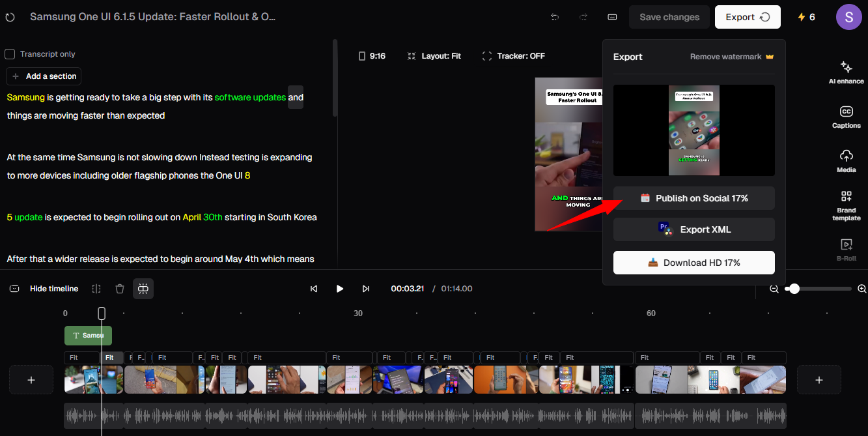Jump to the 60 mark on the ruler
Screen dimensions: 868x436
651,313
